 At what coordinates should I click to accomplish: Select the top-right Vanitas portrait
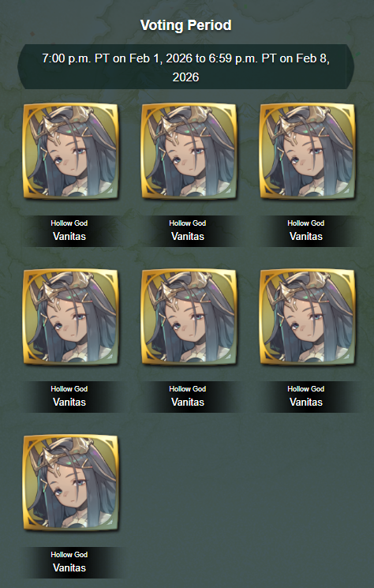(x=307, y=151)
